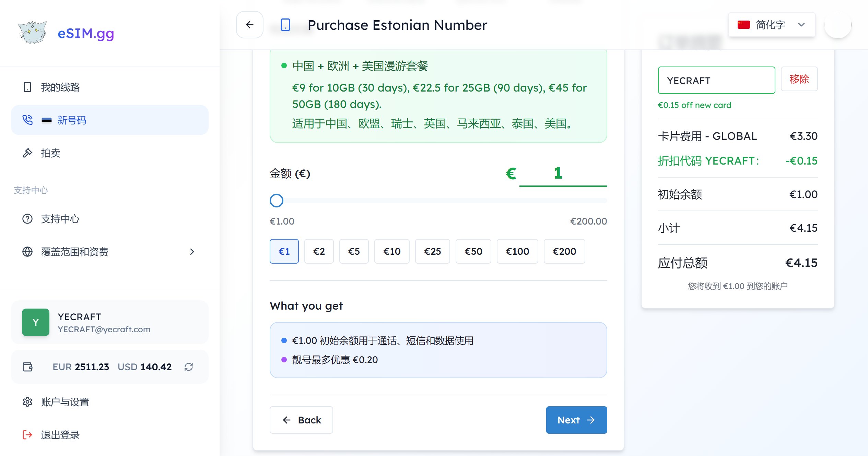Click the wallet icon beside EUR balance
Screen dimensions: 868x456
(x=27, y=367)
